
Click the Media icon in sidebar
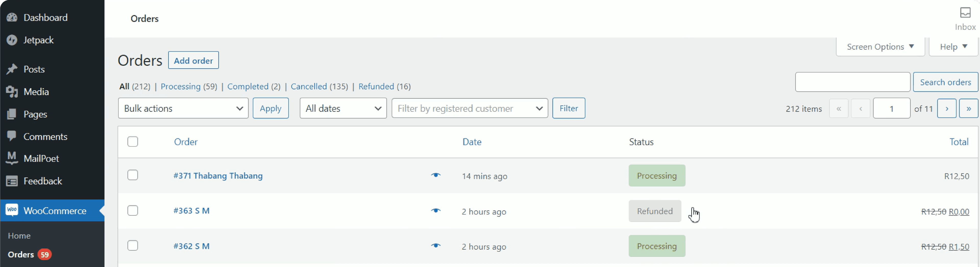(x=12, y=92)
